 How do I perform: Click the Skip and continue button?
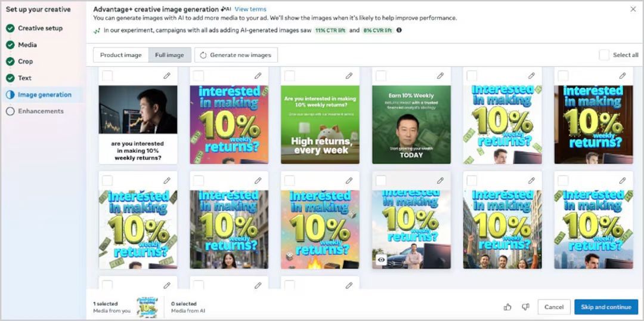606,307
